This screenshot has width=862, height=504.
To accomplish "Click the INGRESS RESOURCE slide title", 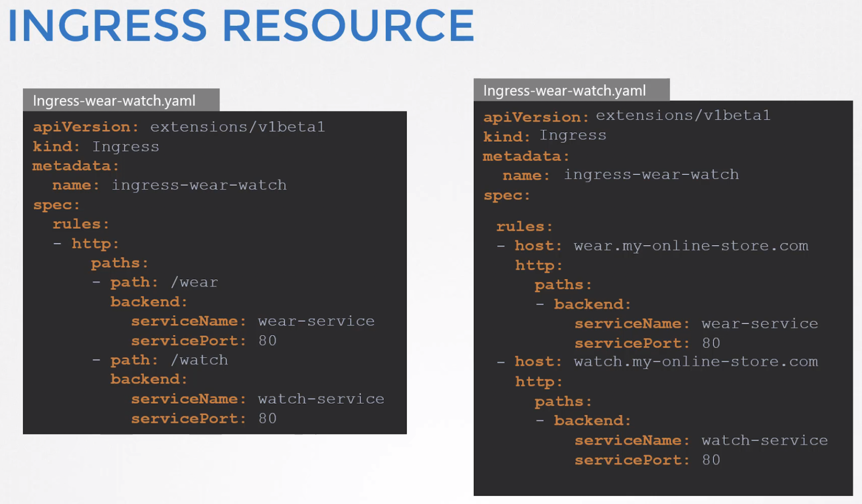I will 241,26.
